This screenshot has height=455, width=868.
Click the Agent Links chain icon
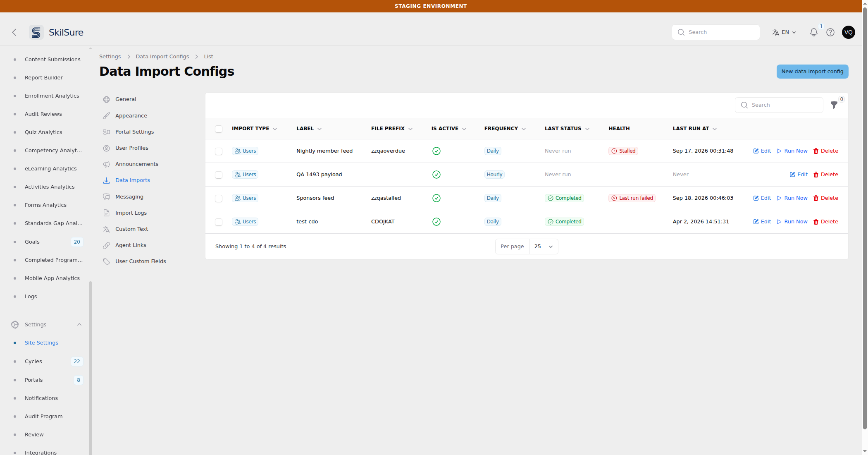click(106, 245)
